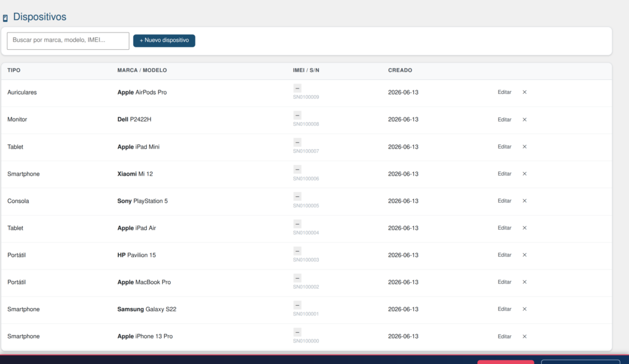Click the Sony PlayStation 5 model text
This screenshot has width=629, height=364.
tap(143, 201)
